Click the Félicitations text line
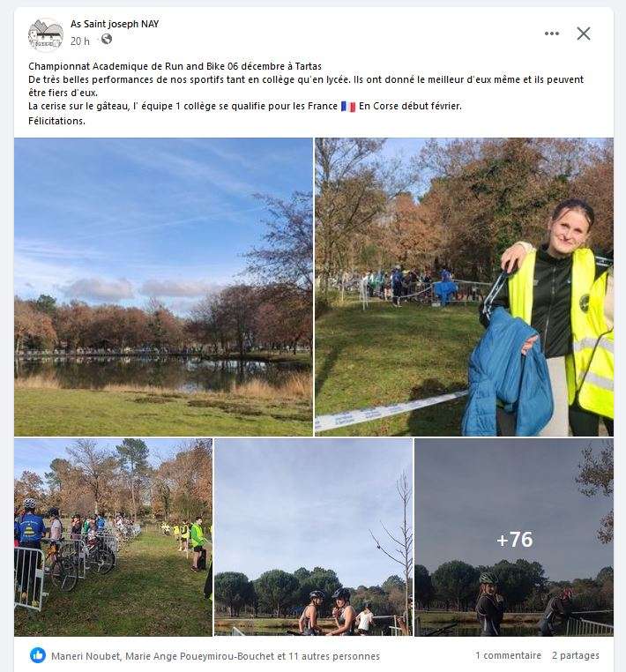626x672 pixels. [56, 121]
